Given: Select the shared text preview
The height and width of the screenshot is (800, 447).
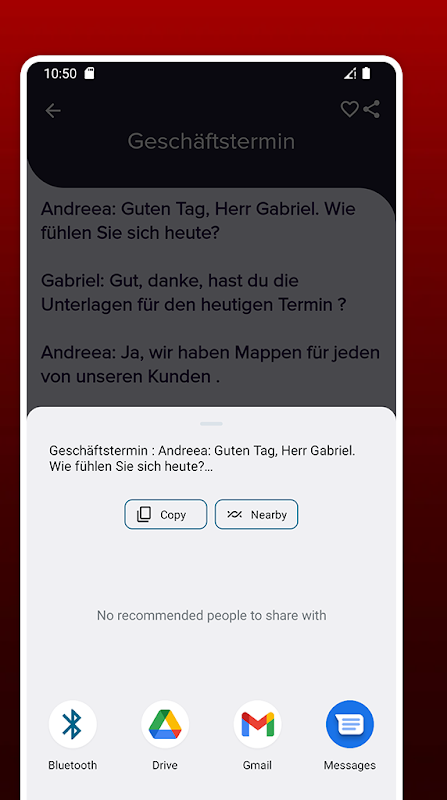Looking at the screenshot, I should tap(202, 459).
